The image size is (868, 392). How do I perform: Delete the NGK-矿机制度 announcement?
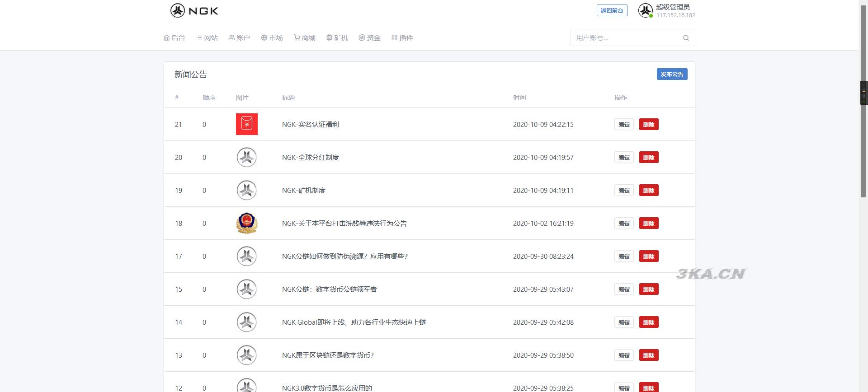(x=648, y=191)
